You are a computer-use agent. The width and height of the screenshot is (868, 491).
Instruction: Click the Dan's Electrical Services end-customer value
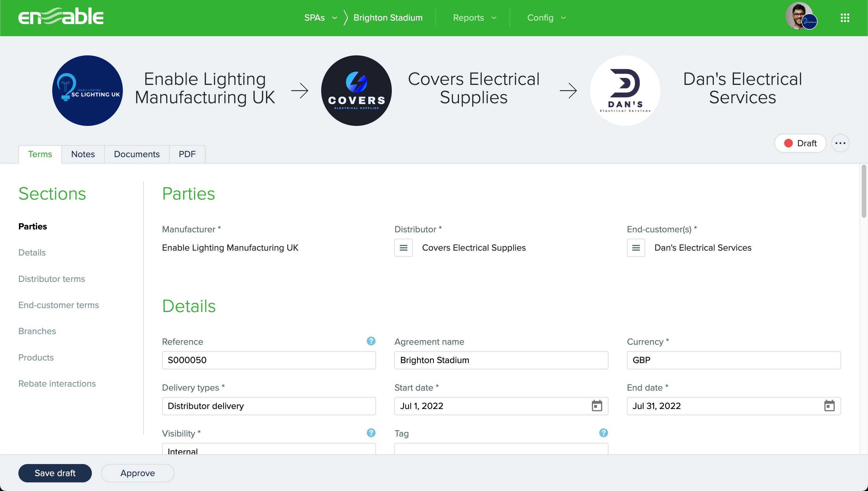point(703,248)
